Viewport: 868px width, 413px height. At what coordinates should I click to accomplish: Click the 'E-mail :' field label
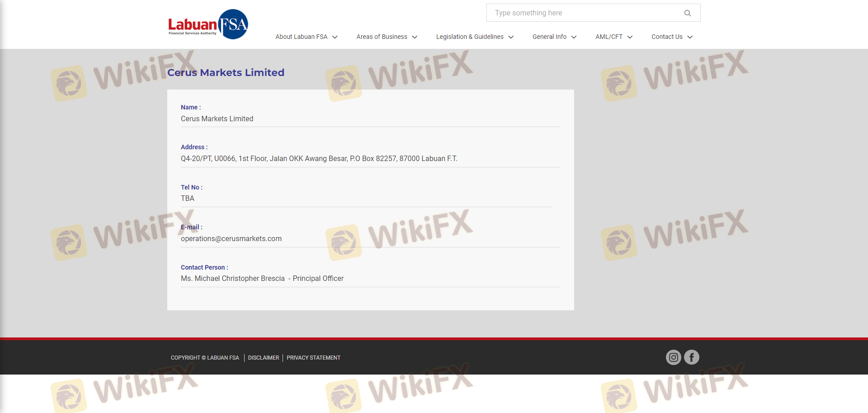click(x=192, y=227)
